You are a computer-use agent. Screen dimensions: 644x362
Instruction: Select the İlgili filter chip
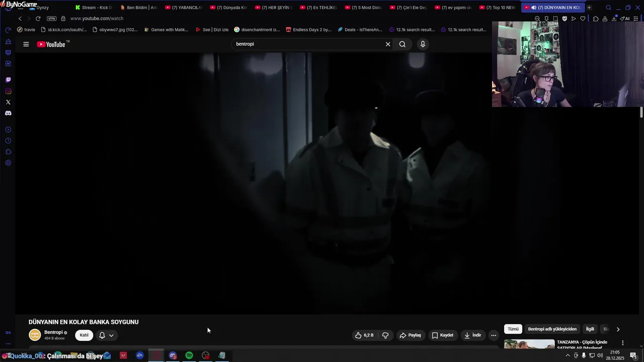click(590, 329)
